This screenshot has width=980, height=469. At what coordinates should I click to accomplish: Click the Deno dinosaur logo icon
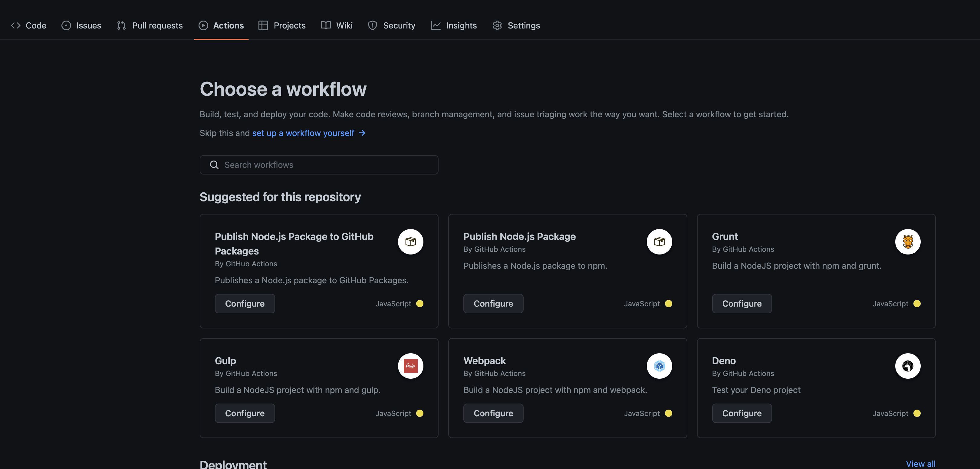(x=908, y=366)
